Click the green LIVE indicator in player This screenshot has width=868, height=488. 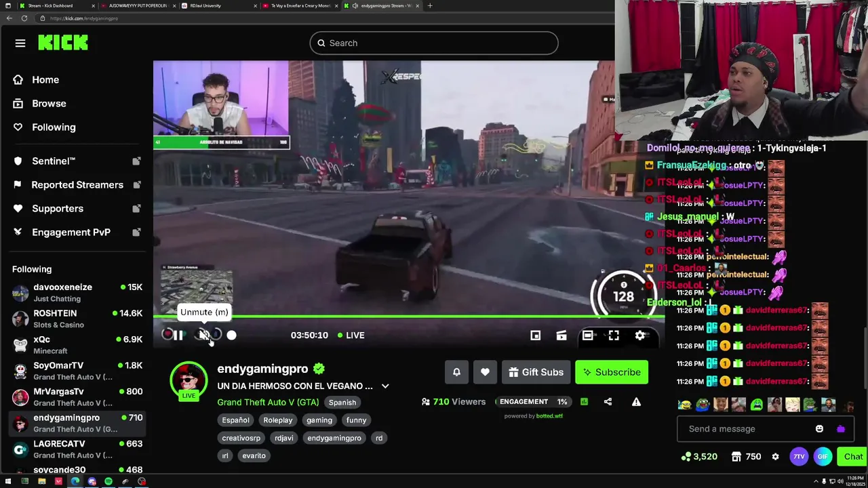tap(350, 335)
